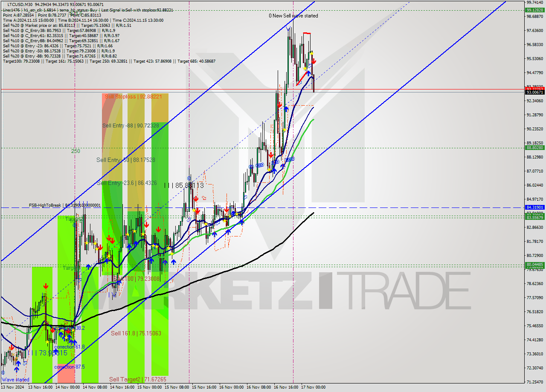Select the 'Sell Entry -23.6 | 86.4326' label

pos(127,183)
